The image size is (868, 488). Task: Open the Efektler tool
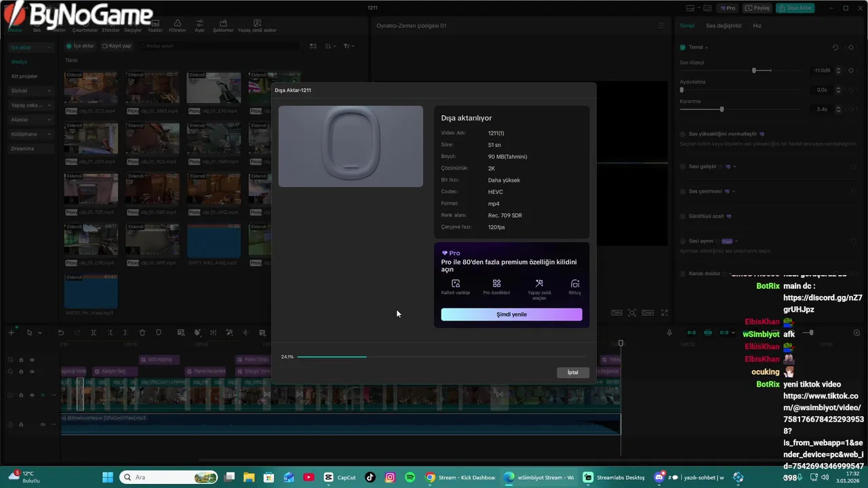[111, 27]
